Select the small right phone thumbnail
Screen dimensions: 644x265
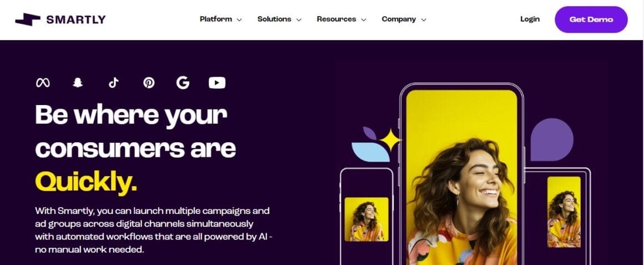[564, 212]
